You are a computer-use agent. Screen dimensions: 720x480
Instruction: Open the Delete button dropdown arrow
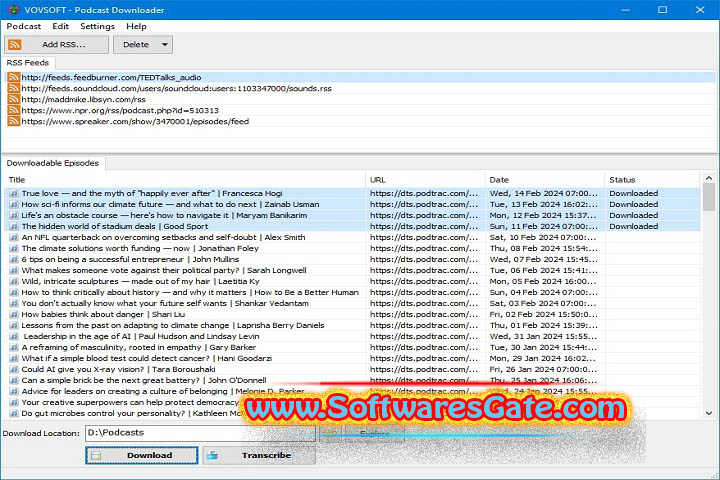click(164, 45)
